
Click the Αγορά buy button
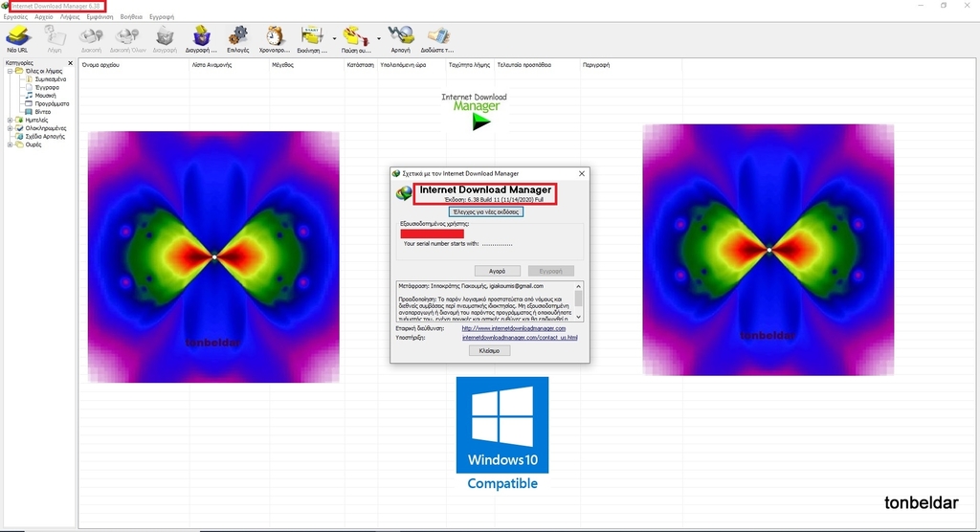point(497,271)
